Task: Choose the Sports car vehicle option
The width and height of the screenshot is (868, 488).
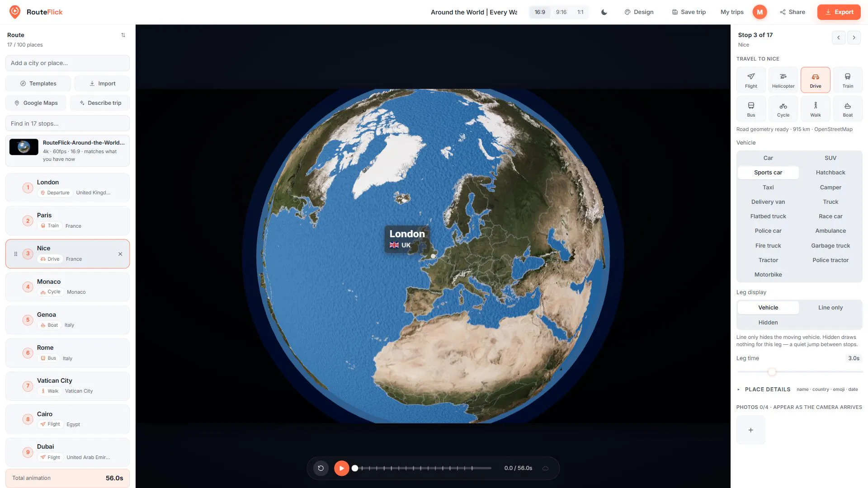Action: coord(768,173)
